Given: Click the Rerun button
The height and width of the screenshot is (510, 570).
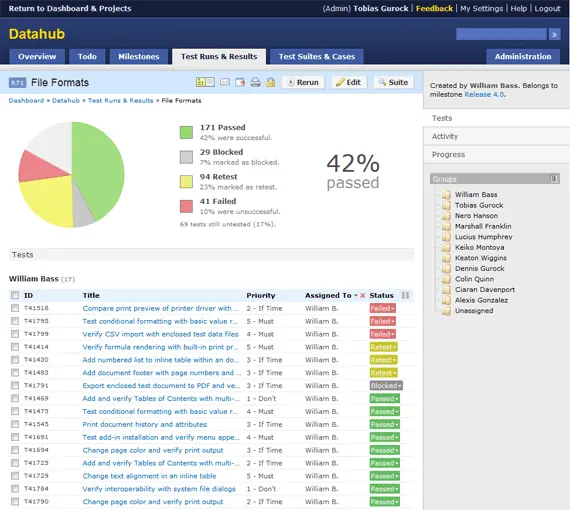Looking at the screenshot, I should coord(303,82).
